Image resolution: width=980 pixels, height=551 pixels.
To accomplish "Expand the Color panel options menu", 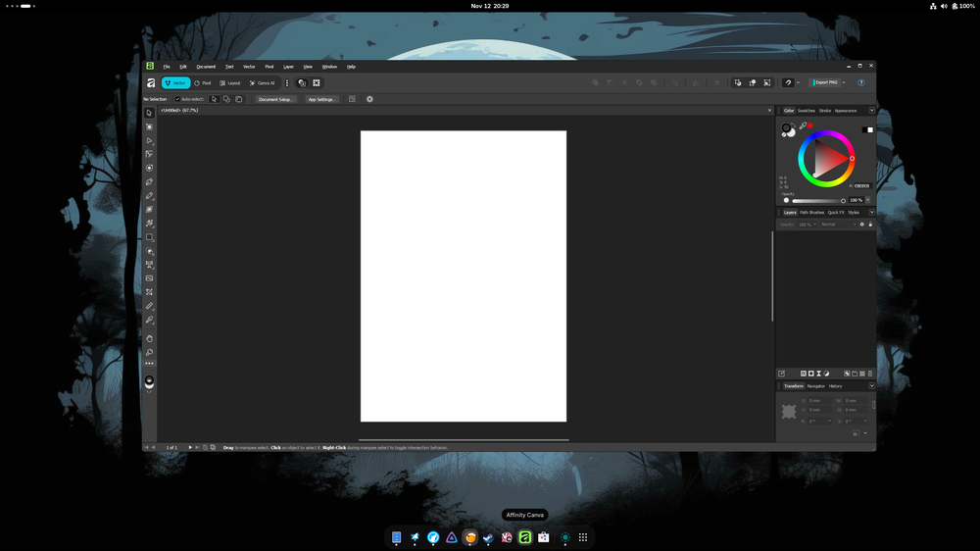I will (x=872, y=111).
